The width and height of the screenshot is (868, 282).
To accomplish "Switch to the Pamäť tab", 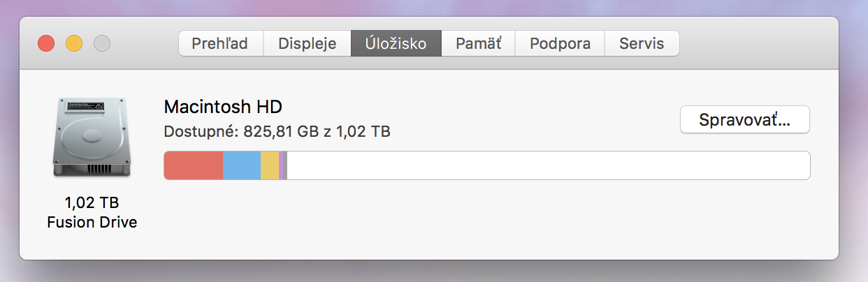I will [478, 43].
